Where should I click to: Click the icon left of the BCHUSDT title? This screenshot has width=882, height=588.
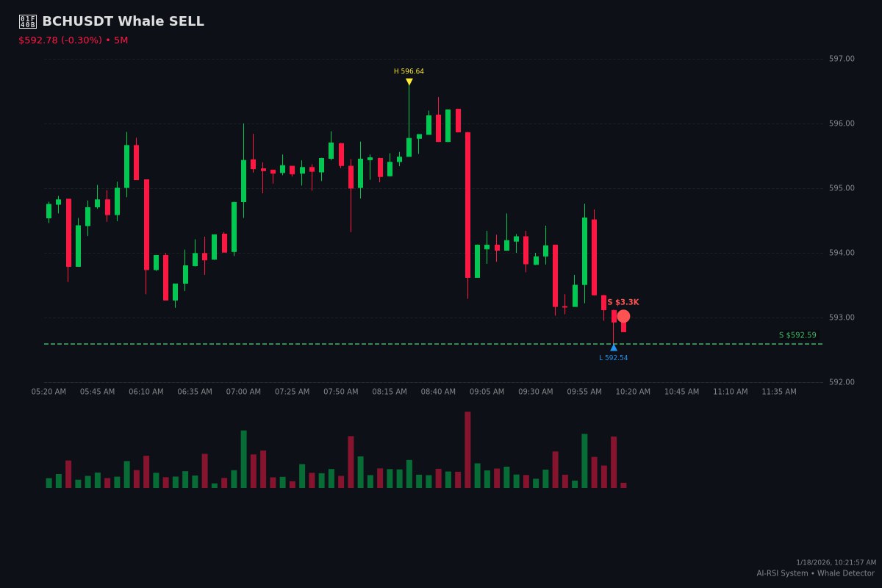(27, 21)
